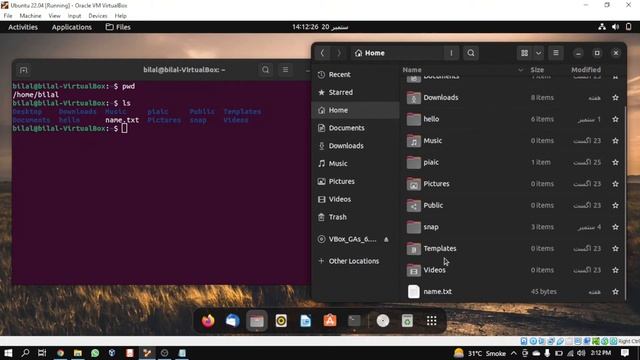The height and width of the screenshot is (360, 640).
Task: Open Recent in Files sidebar
Action: point(355,75)
